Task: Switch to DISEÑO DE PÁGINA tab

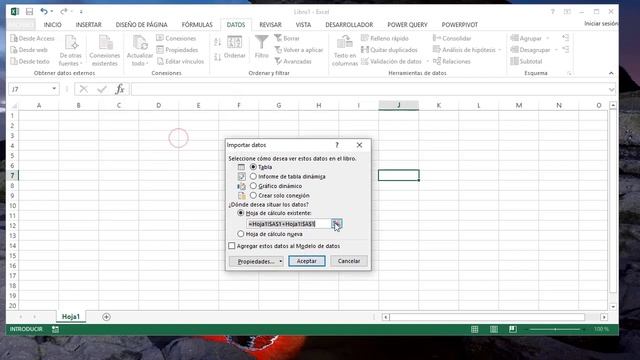Action: click(x=142, y=25)
